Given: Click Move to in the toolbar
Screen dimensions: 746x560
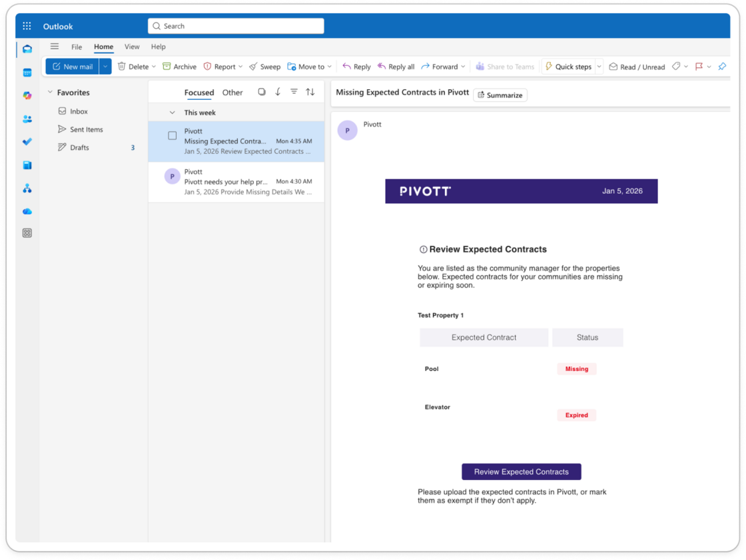Looking at the screenshot, I should (306, 67).
